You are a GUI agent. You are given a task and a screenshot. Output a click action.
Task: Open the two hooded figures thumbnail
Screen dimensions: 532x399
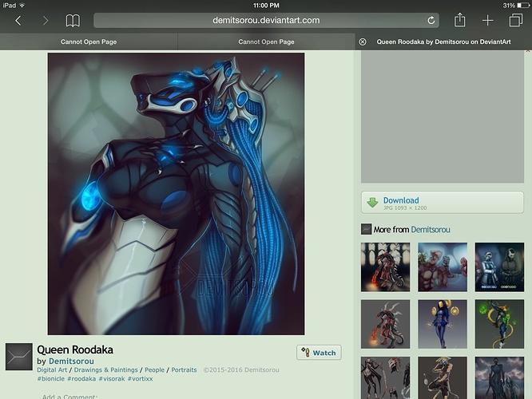499,267
